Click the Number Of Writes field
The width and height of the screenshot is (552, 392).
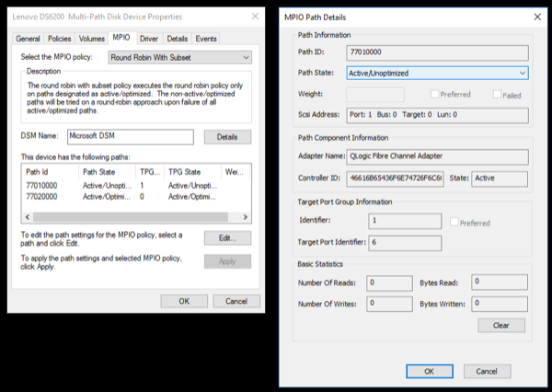[389, 304]
